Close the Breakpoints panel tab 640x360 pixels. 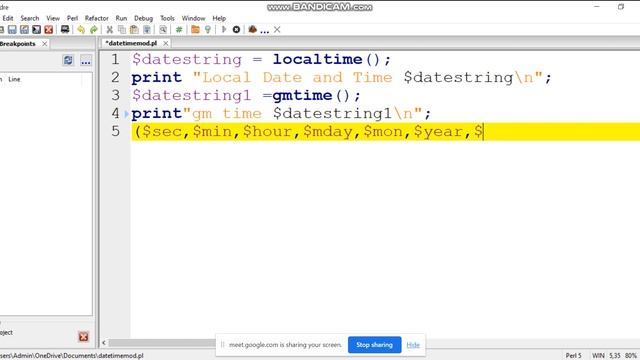44,44
